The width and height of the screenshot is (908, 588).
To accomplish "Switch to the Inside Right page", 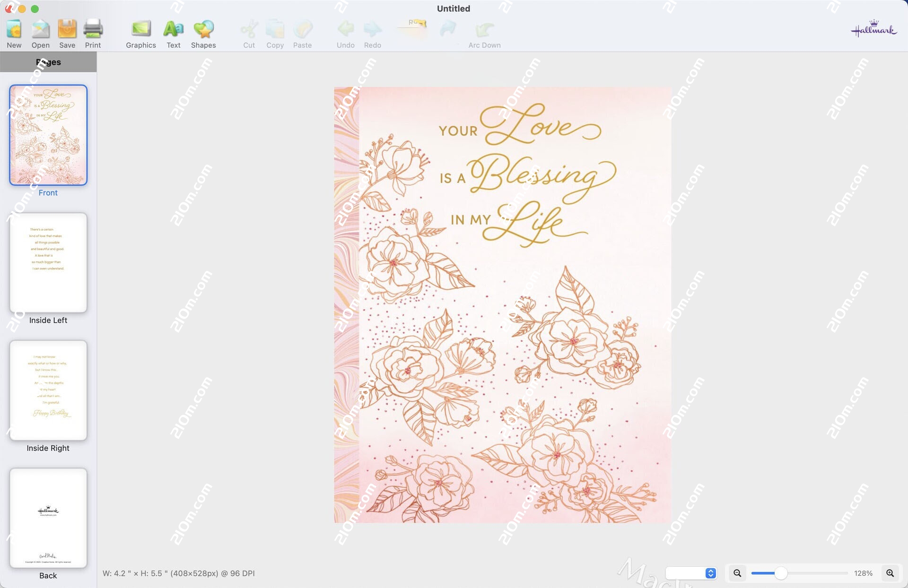I will pos(48,391).
